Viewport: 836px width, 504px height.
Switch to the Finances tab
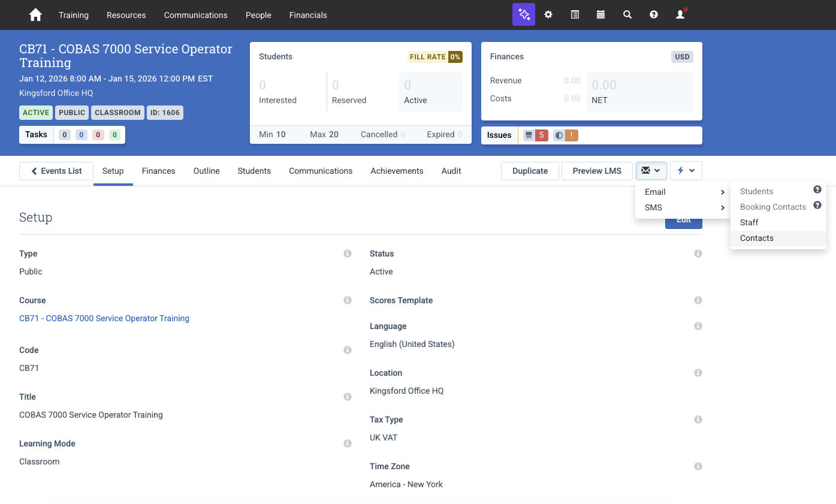coord(159,171)
